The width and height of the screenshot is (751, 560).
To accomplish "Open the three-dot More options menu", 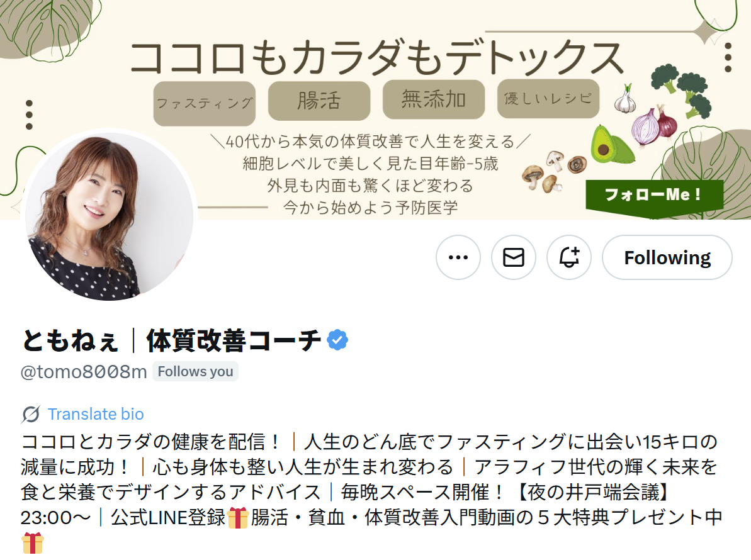I will click(x=458, y=257).
